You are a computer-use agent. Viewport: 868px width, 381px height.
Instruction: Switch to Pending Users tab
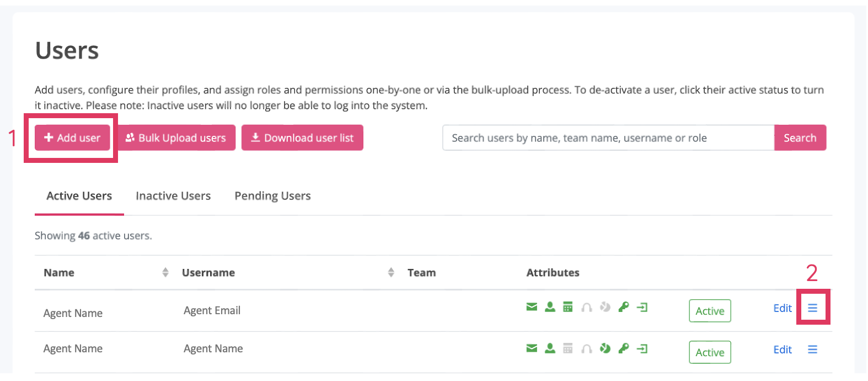[x=272, y=196]
